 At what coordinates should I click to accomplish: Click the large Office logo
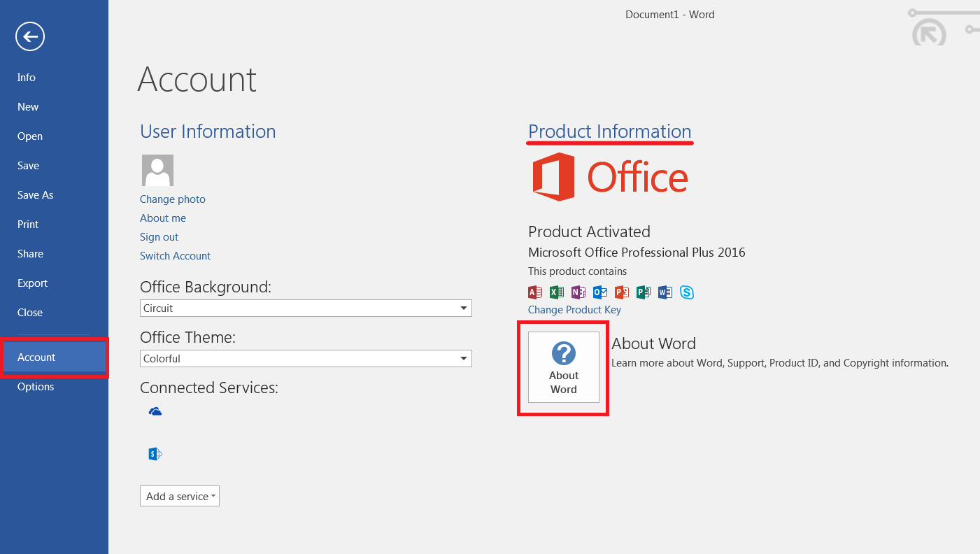[610, 177]
